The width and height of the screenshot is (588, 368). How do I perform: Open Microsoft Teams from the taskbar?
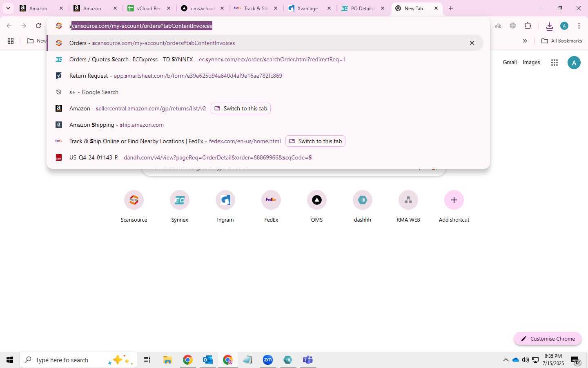(x=308, y=360)
